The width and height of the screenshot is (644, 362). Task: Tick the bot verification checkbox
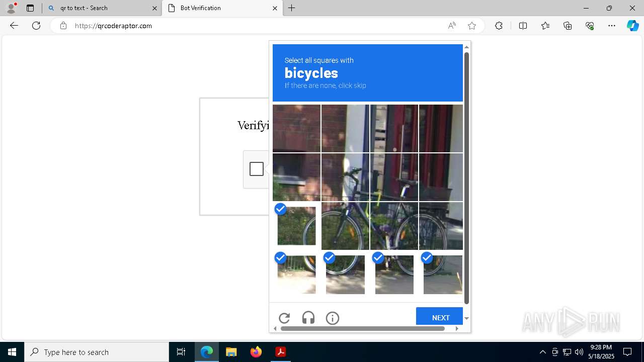(x=257, y=169)
